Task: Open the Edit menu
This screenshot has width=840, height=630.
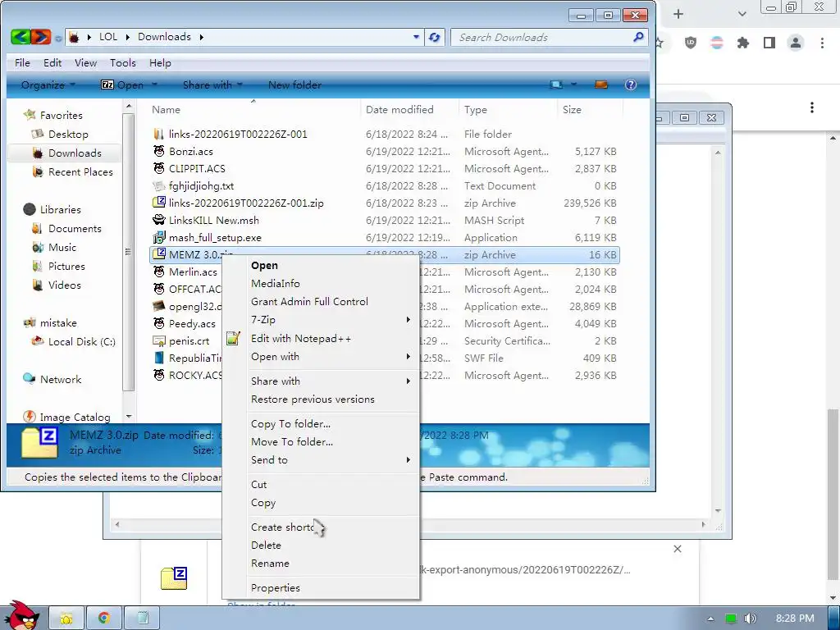Action: tap(52, 62)
